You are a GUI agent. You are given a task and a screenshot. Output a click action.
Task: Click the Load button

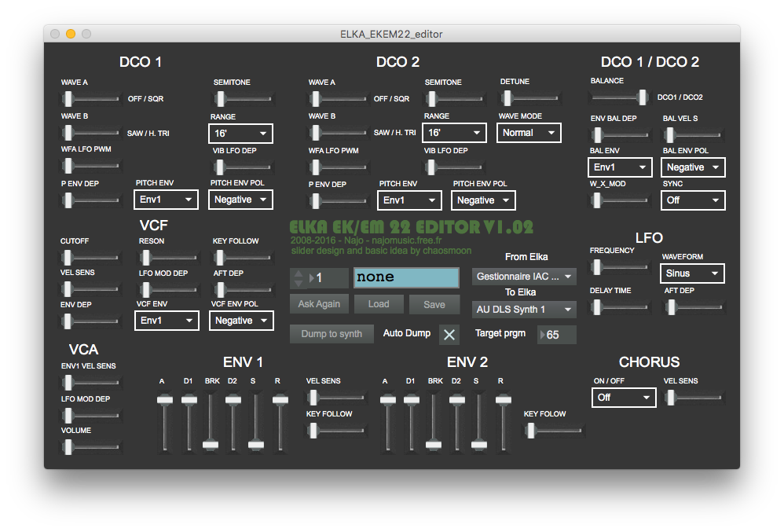point(379,304)
